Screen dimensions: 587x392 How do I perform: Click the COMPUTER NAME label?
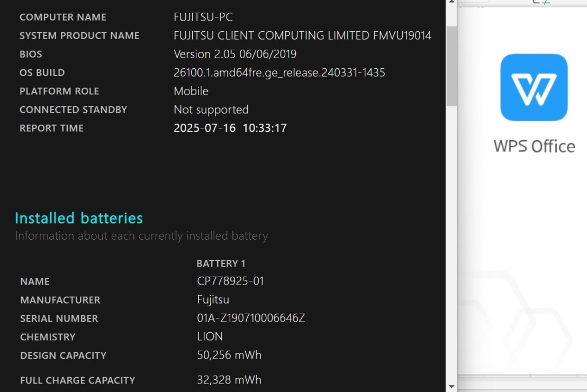pyautogui.click(x=63, y=17)
